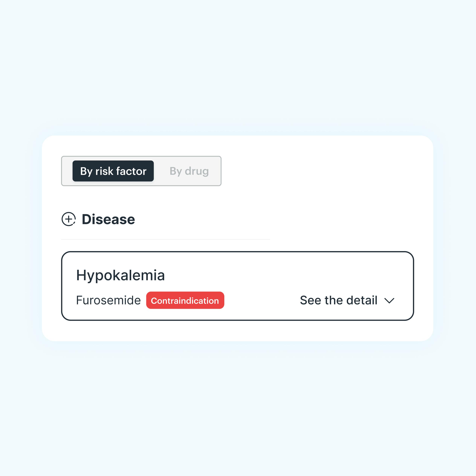This screenshot has width=476, height=476.
Task: Toggle the risk factor and drug segmented control
Action: coord(141,171)
